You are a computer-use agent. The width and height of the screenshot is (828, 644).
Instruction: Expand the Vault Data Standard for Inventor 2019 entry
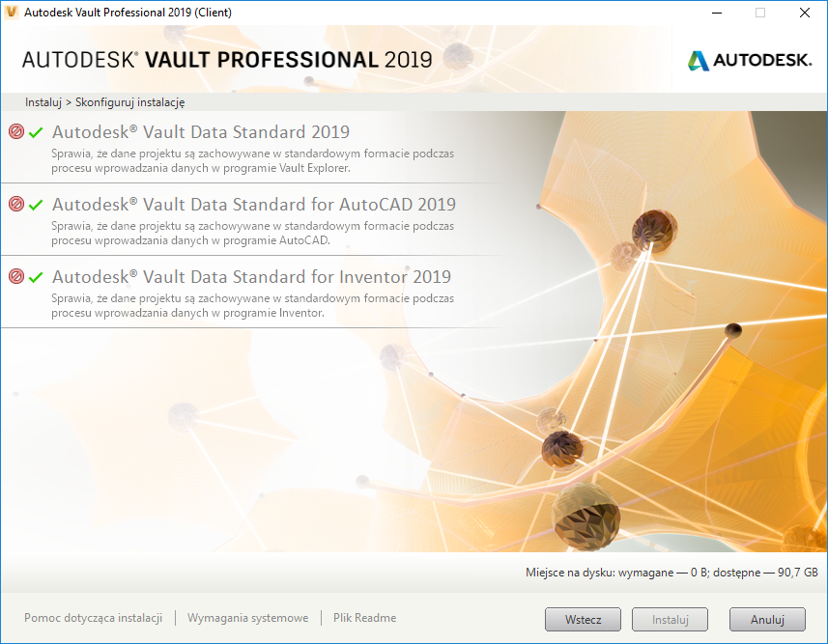[x=251, y=277]
